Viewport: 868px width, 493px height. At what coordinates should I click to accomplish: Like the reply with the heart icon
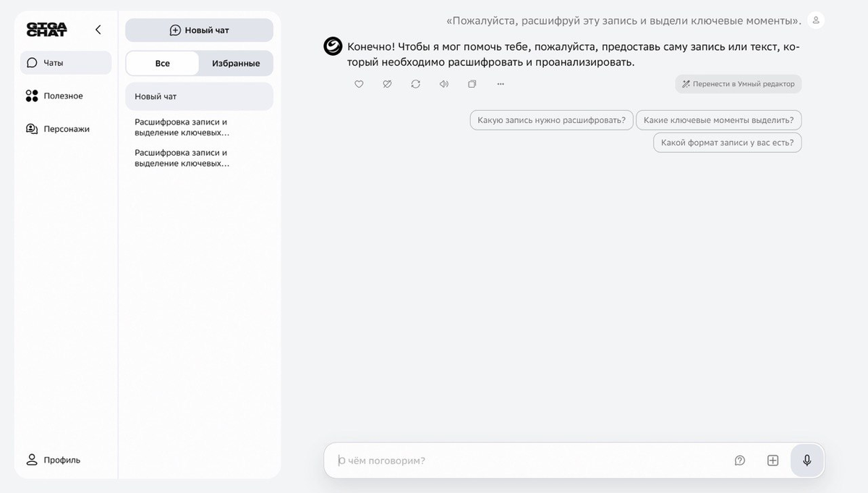click(359, 84)
